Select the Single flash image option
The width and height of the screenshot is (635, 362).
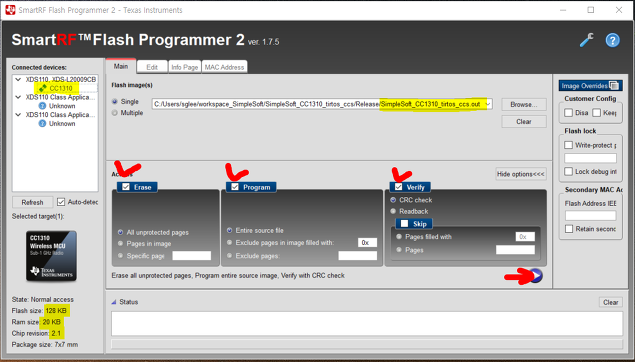click(115, 102)
